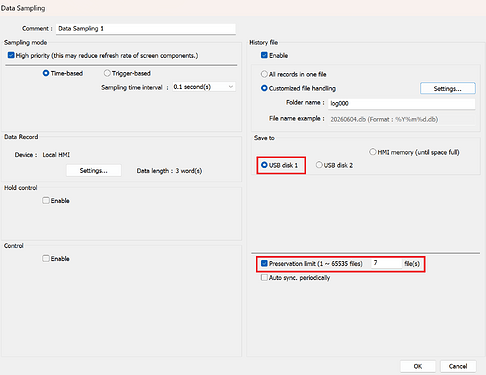
Task: Toggle History file Enable checkbox
Action: coord(264,55)
